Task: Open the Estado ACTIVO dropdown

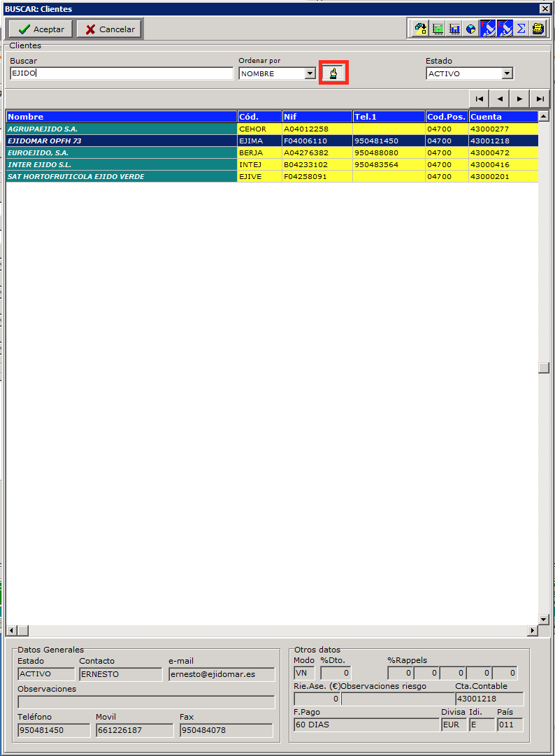Action: point(507,73)
